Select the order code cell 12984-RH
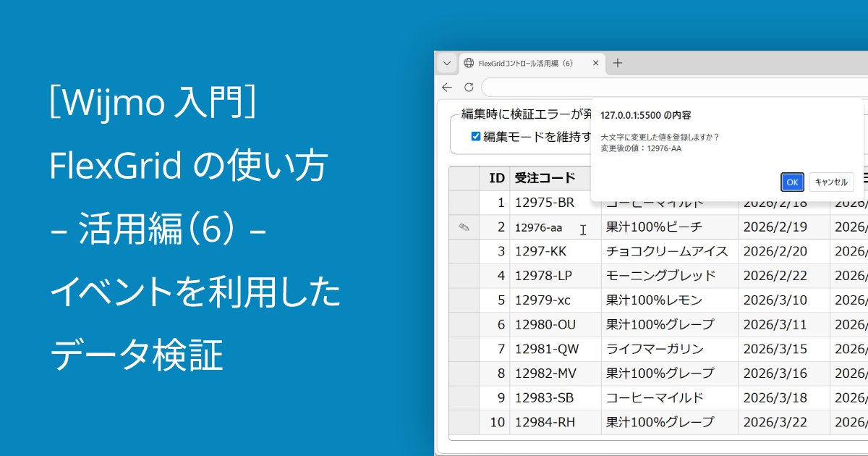 (556, 423)
